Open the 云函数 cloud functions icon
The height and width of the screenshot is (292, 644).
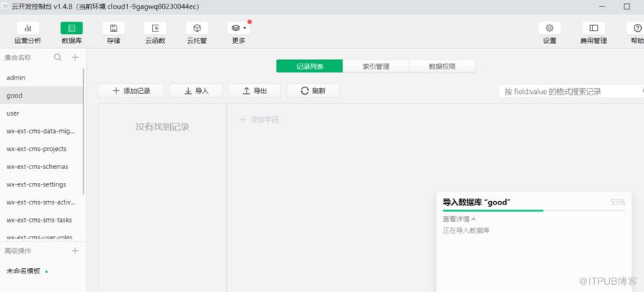[156, 28]
